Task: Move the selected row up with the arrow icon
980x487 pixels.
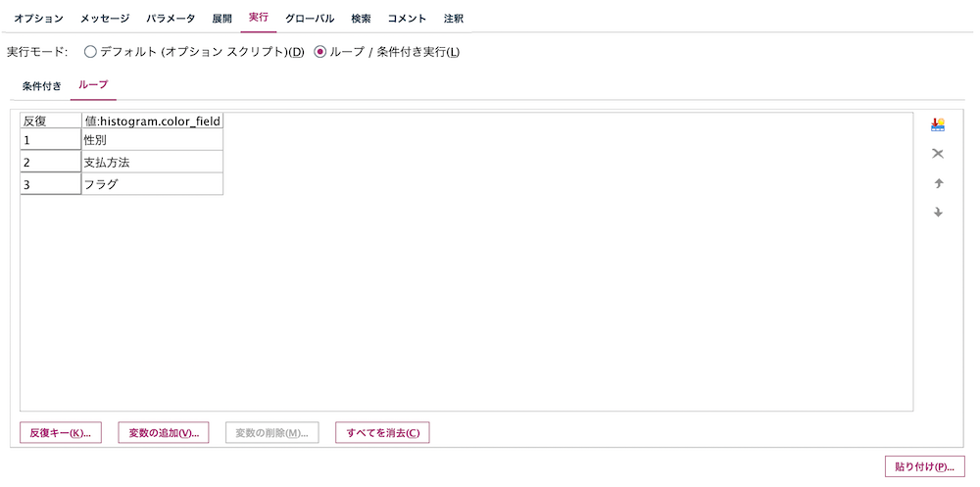Action: [938, 183]
